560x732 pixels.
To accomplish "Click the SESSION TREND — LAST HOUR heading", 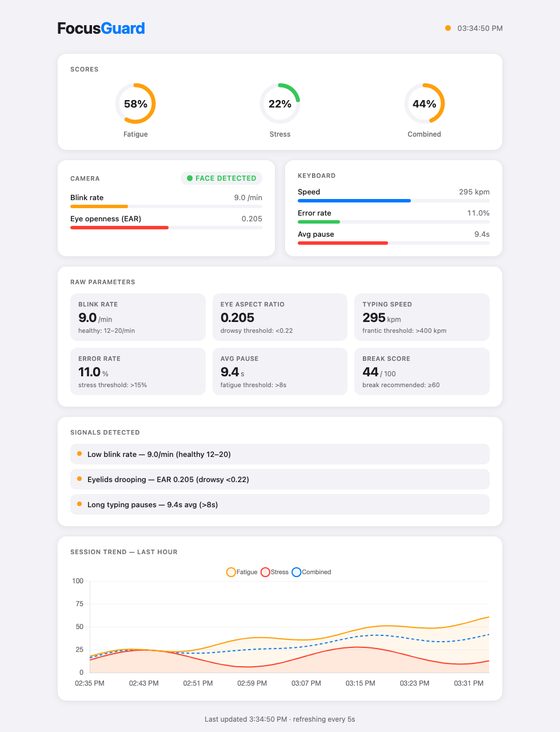I will point(124,552).
